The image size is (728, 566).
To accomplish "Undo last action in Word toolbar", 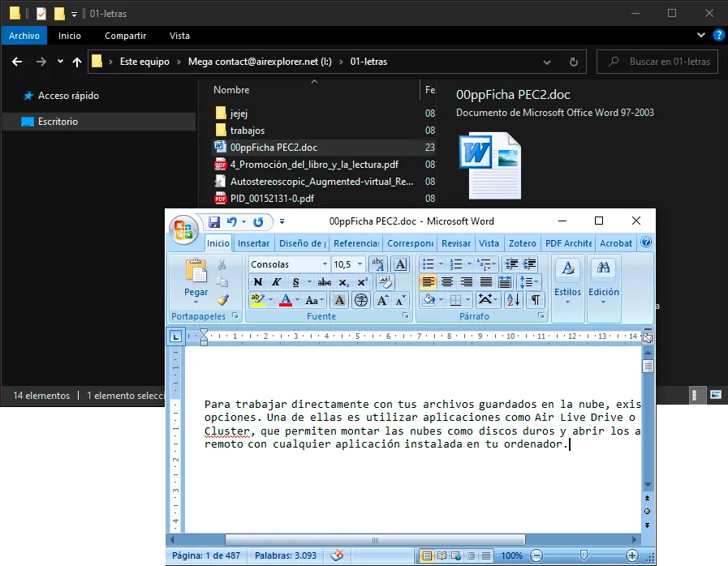I will click(231, 221).
